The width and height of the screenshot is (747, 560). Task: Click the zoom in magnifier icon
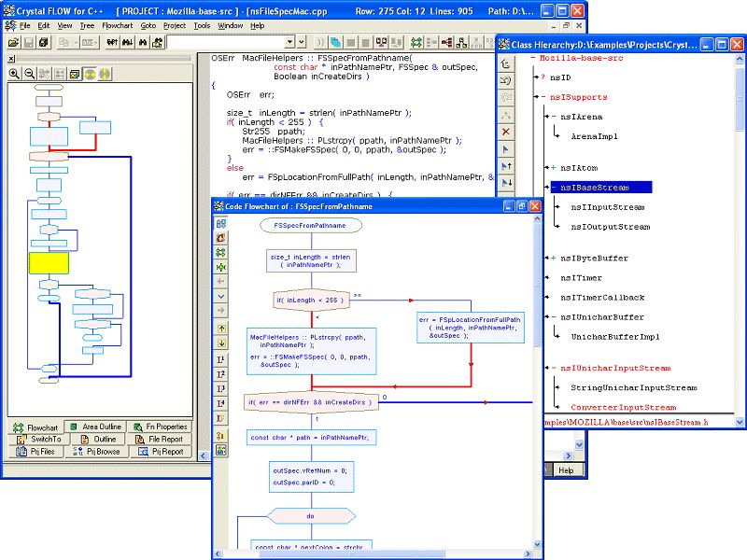[x=15, y=74]
